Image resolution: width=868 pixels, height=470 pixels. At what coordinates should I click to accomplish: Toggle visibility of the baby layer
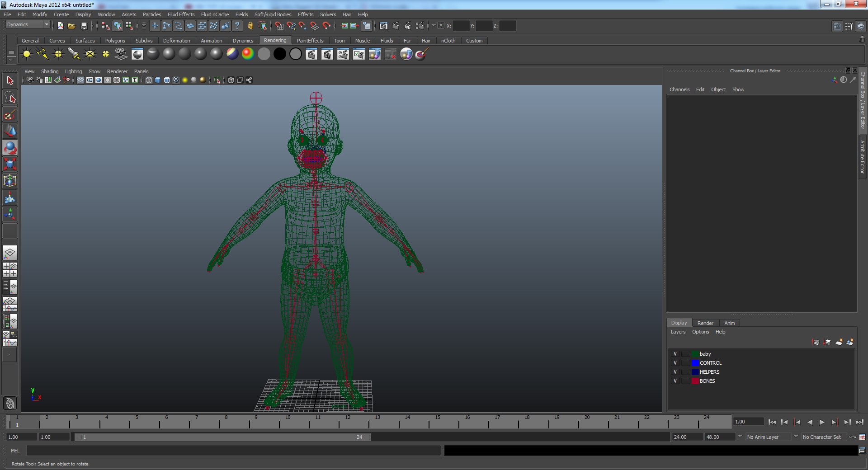click(675, 354)
